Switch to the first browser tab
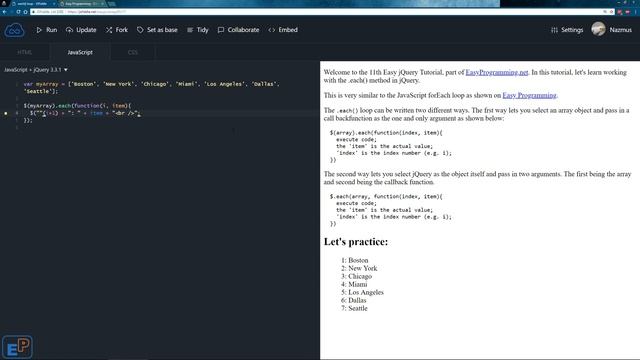This screenshot has height=360, width=640. [x=32, y=4]
